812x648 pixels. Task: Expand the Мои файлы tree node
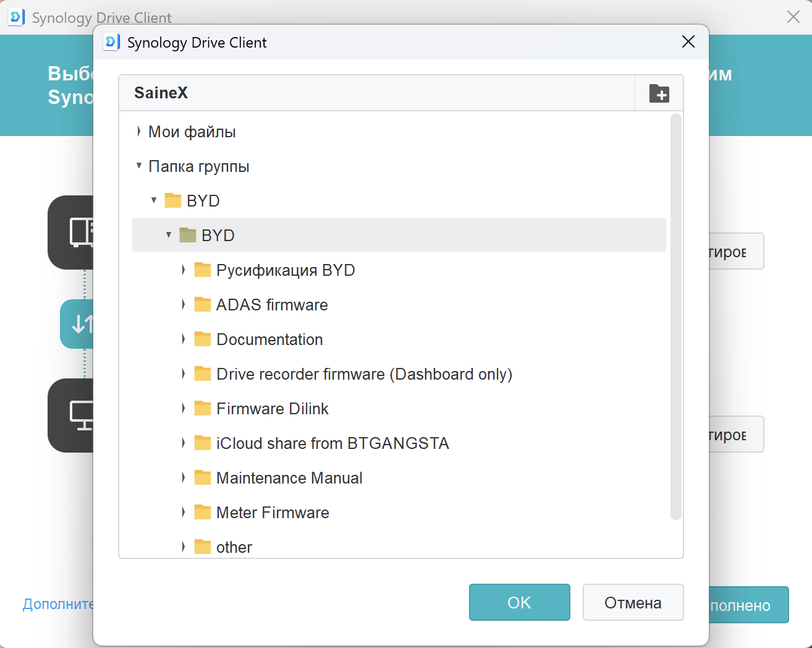139,132
